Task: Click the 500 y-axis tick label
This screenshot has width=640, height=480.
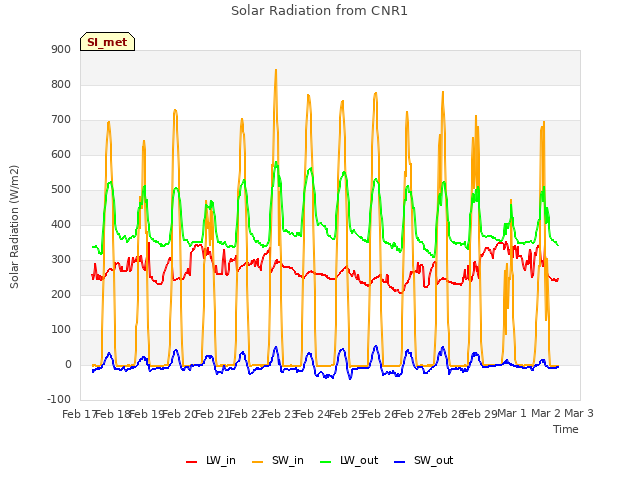Action: (x=61, y=189)
